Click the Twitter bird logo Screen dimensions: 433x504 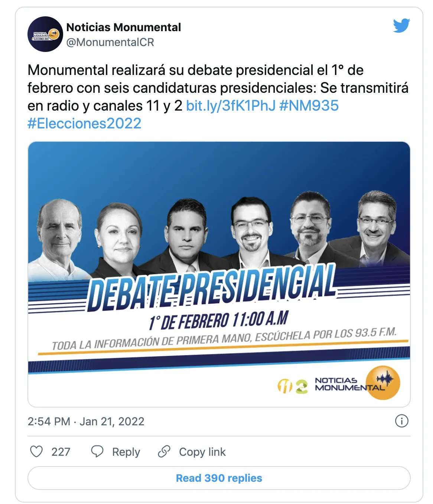401,26
